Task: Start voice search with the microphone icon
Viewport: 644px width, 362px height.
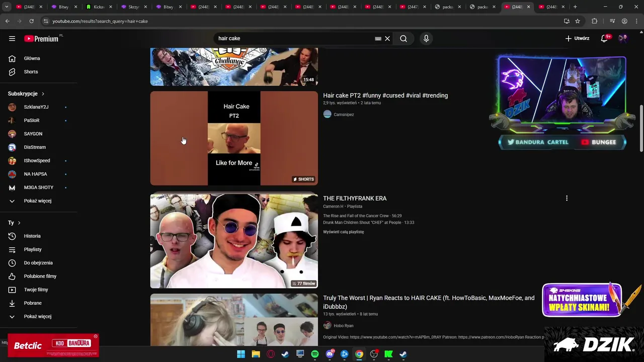Action: (x=426, y=38)
